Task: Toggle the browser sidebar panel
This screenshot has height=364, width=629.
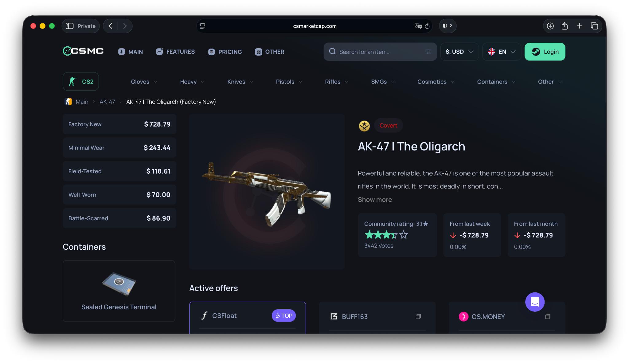Action: (70, 26)
